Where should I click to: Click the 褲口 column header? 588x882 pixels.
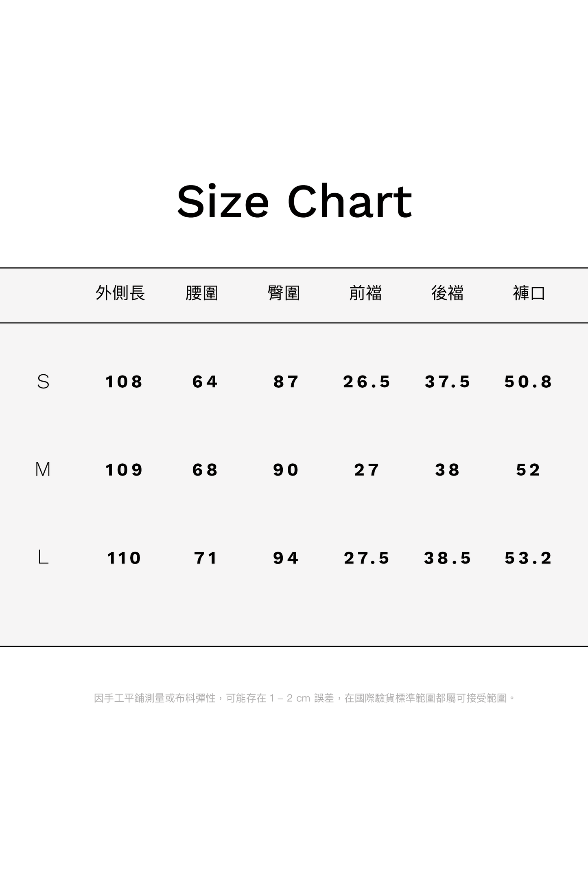(529, 293)
